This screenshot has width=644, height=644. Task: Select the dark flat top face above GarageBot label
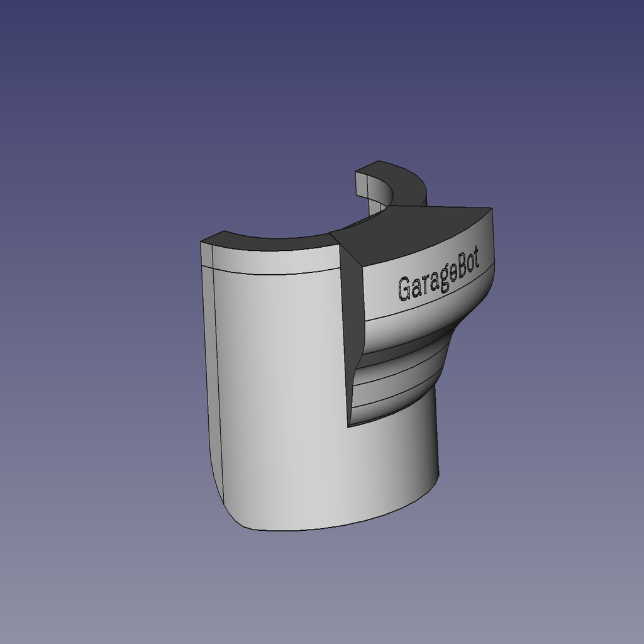(x=415, y=232)
